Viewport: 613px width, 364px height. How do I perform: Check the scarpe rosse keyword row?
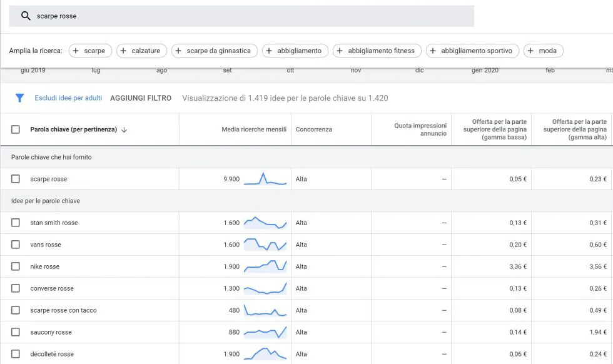click(x=16, y=179)
